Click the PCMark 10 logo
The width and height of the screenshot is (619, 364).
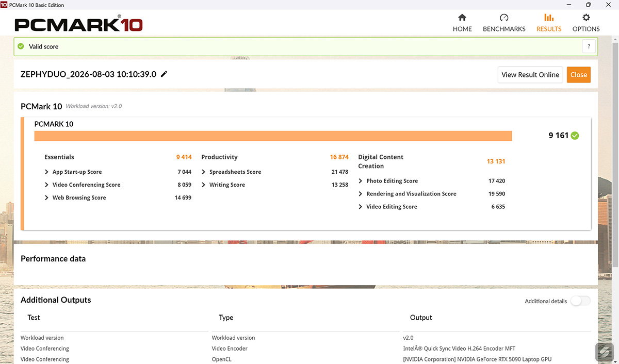[78, 24]
